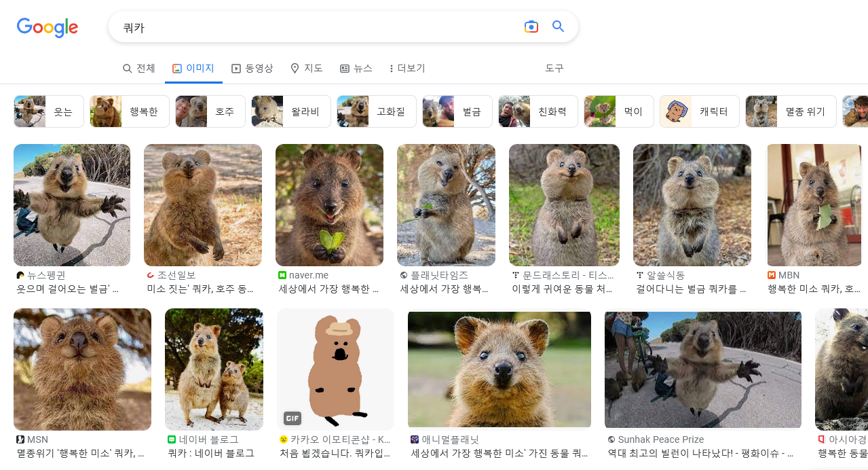Click the Sunhak Peace Prize source link
The image size is (868, 470).
(660, 439)
